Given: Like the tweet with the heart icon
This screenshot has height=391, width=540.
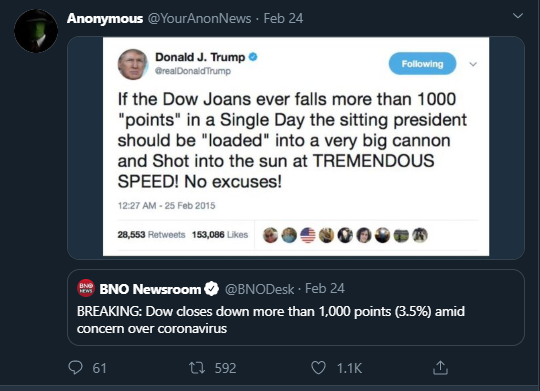Looking at the screenshot, I should (318, 368).
